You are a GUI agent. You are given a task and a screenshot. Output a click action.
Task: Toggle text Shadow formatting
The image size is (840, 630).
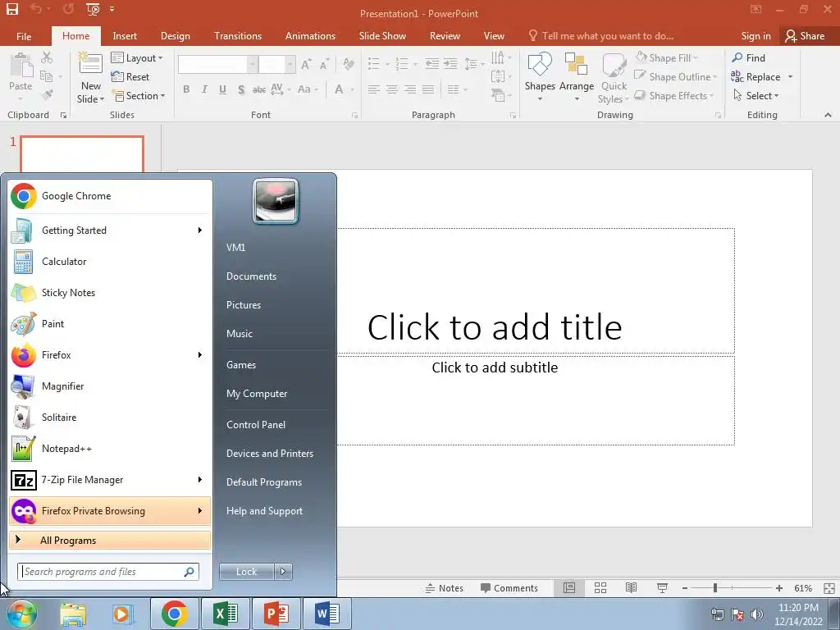(x=241, y=89)
